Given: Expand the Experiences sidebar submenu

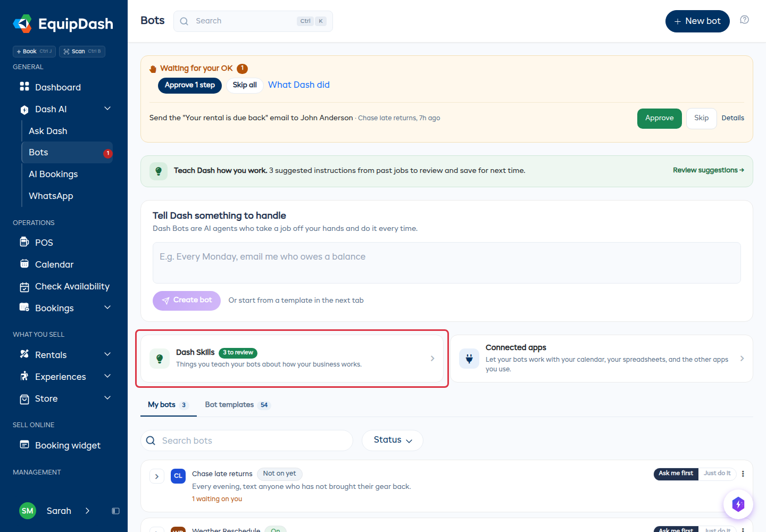Looking at the screenshot, I should pyautogui.click(x=107, y=376).
